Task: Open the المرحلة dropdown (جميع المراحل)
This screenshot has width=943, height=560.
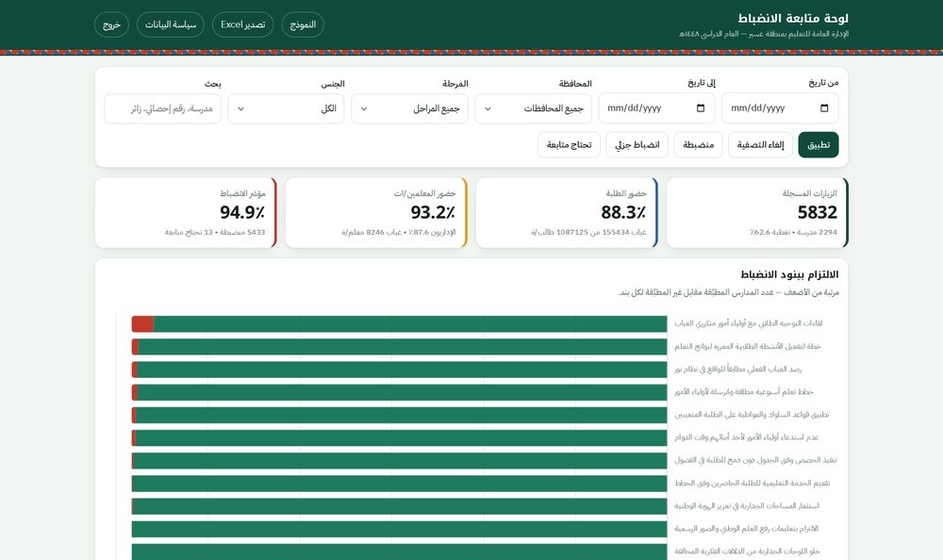Action: pos(409,108)
